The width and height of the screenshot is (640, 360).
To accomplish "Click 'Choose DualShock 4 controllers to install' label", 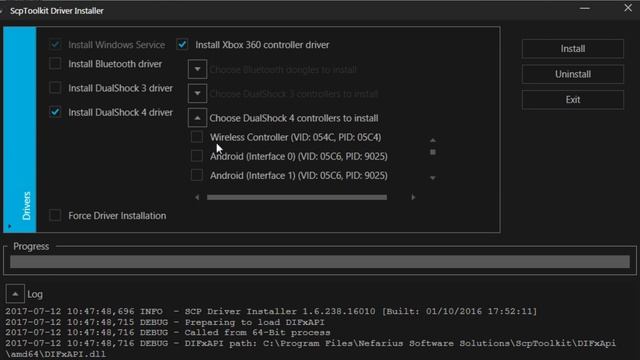I will coord(294,118).
